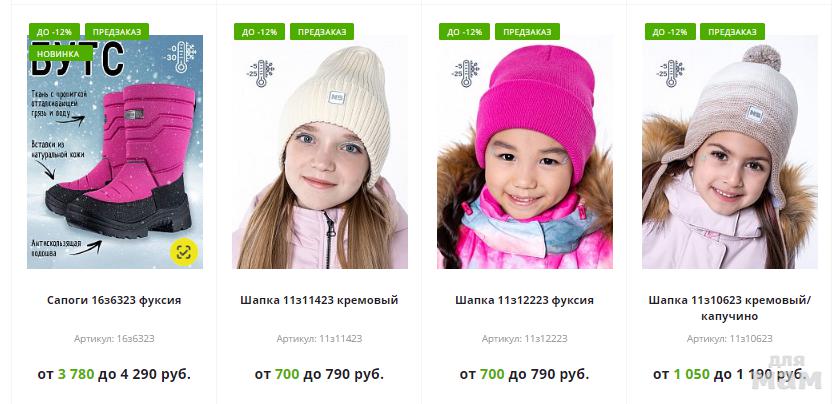Click НОВИНКА badge on boots product
Viewport: 837px width, 404px height.
pyautogui.click(x=58, y=53)
